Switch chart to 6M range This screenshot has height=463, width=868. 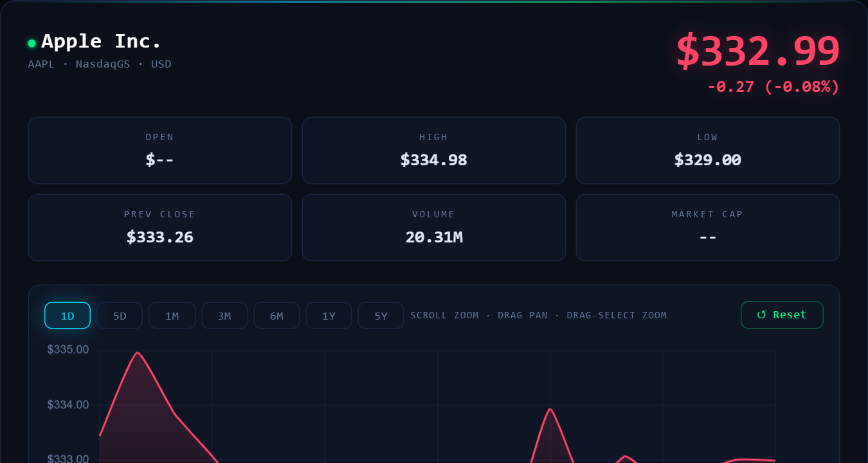click(x=276, y=316)
